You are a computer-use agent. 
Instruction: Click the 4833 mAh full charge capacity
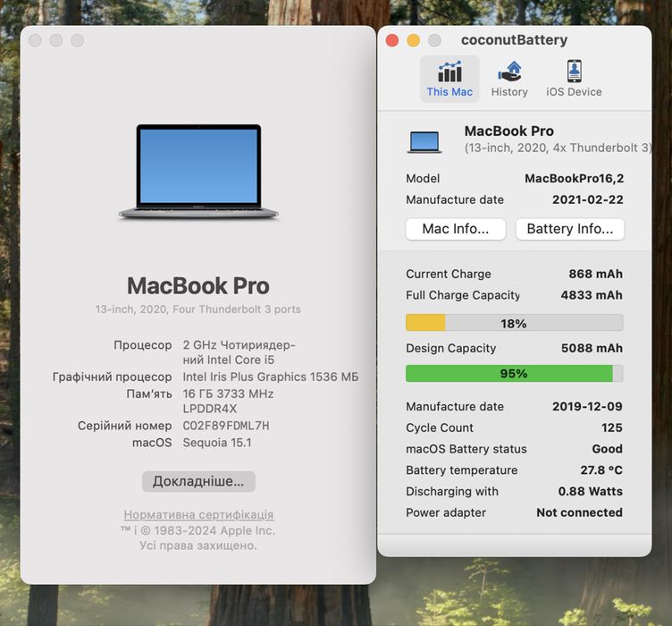592,295
